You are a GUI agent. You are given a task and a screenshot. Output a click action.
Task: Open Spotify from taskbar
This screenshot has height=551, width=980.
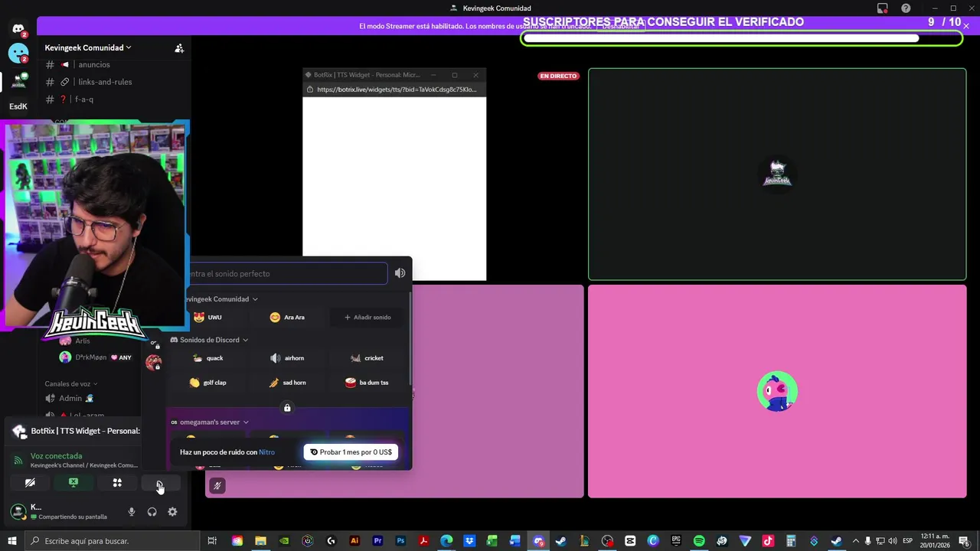tap(699, 541)
